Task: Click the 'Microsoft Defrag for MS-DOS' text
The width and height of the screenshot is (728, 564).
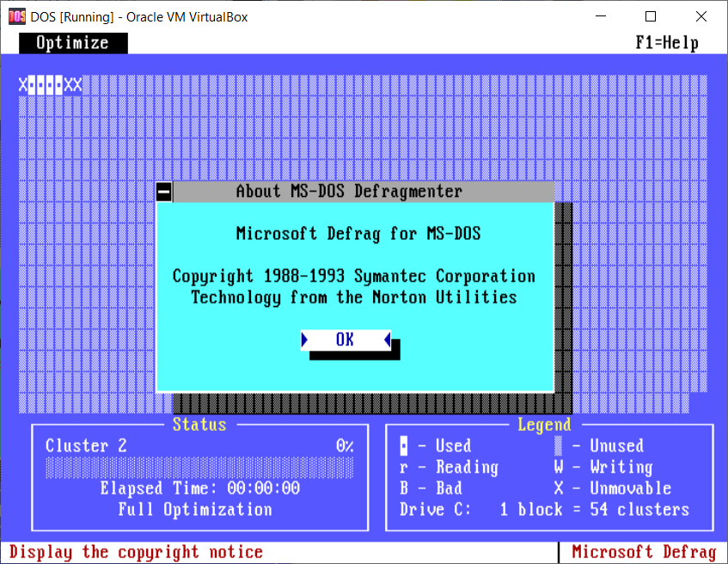Action: click(358, 233)
